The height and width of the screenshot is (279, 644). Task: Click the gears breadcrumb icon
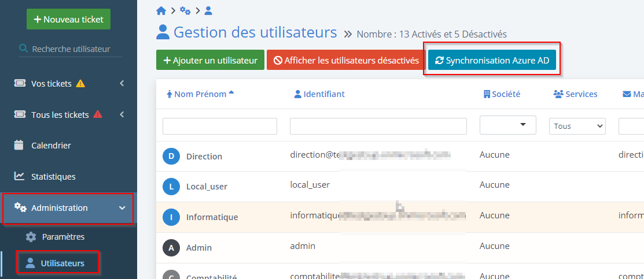pyautogui.click(x=185, y=10)
